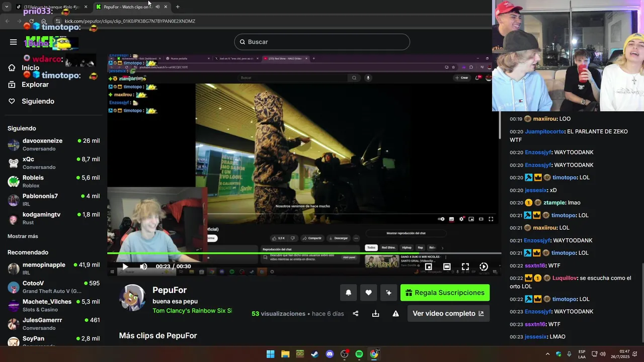Play the clip with the play button
Image resolution: width=644 pixels, height=362 pixels.
coord(125,266)
